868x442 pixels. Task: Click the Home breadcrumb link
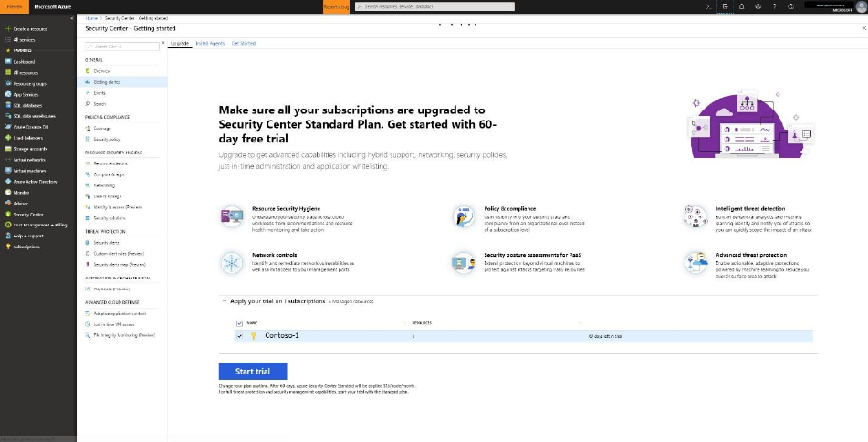click(x=91, y=18)
